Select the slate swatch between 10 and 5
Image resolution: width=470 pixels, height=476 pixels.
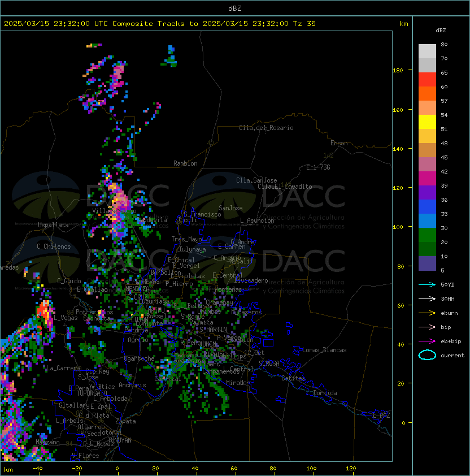[427, 263]
